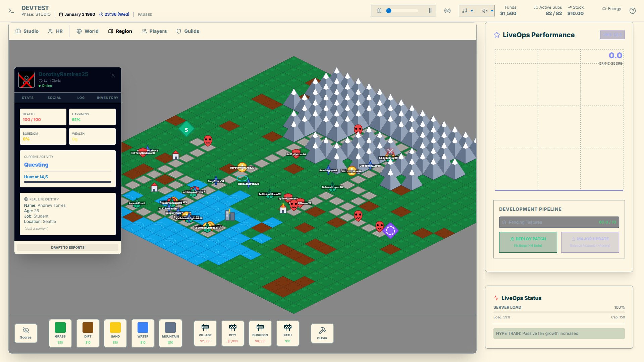Select the Clear tool
Screen dimensions: 644x362
click(x=322, y=333)
